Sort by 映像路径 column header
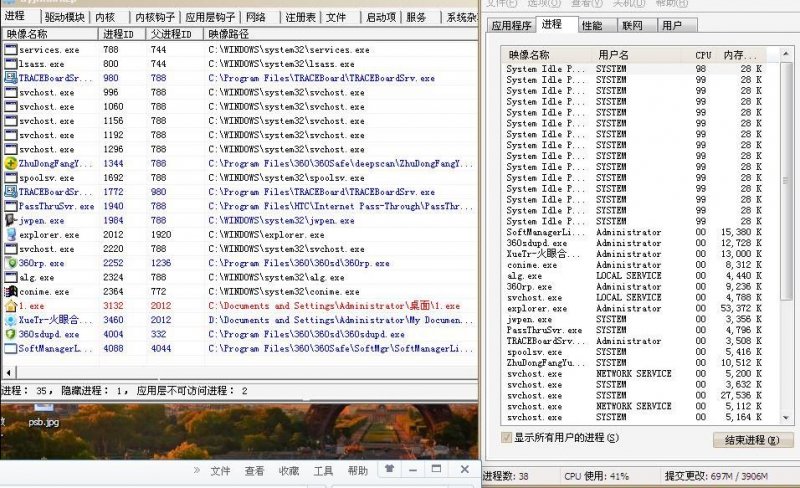Viewport: 800px width, 488px height. coord(340,34)
